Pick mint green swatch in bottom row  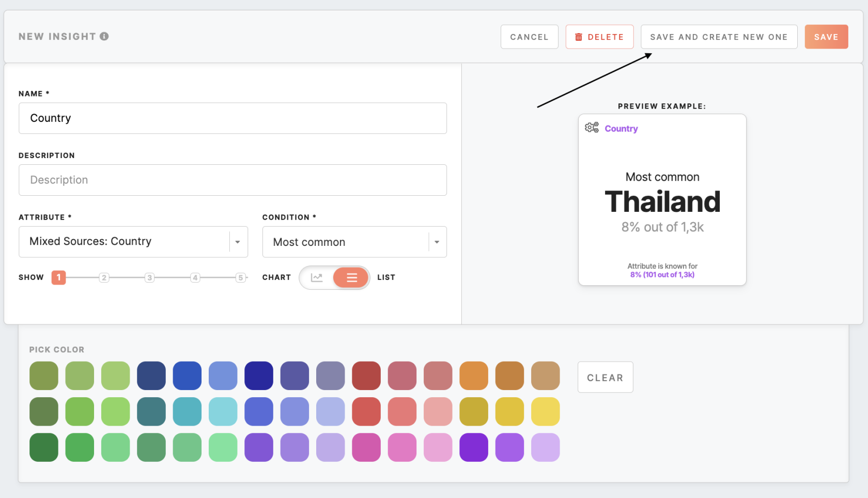[x=223, y=447]
